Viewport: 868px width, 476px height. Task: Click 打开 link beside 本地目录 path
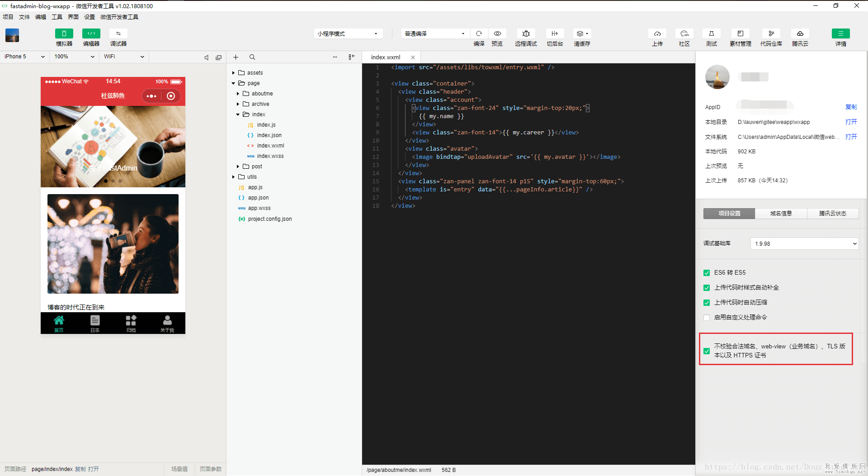[851, 122]
